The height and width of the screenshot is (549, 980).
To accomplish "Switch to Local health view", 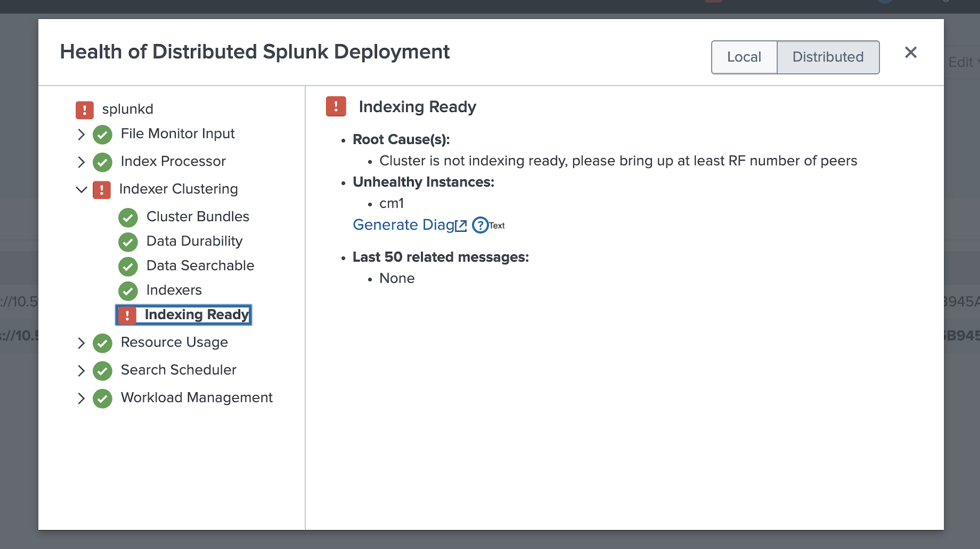I will coord(744,57).
